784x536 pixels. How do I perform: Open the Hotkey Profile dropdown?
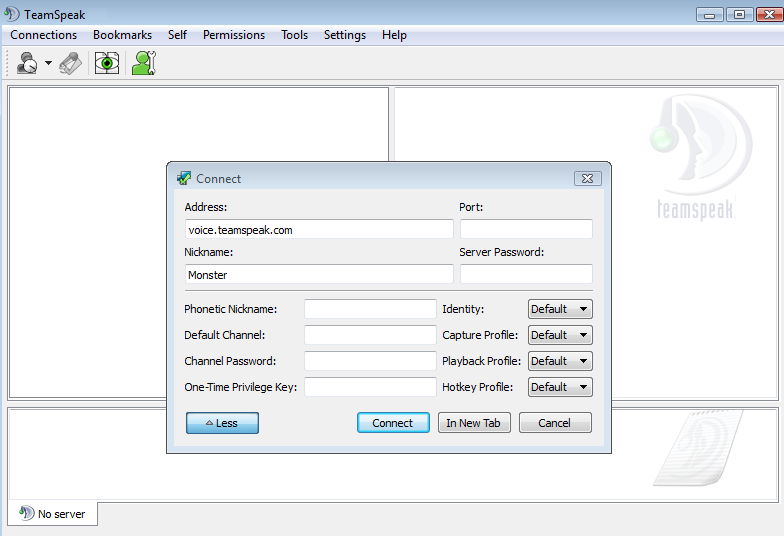point(560,387)
